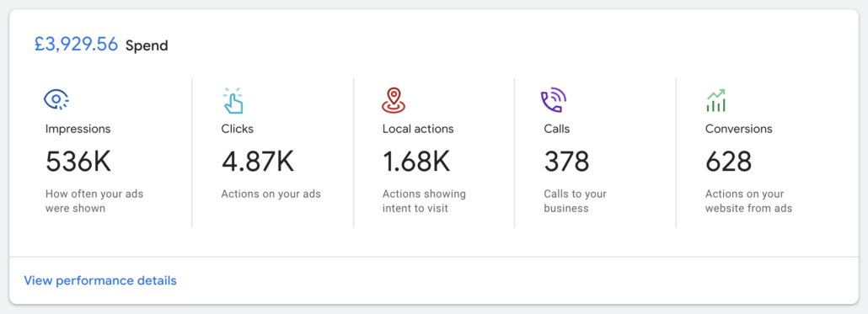Select the Local actions metric label
The width and height of the screenshot is (868, 314).
tap(418, 129)
